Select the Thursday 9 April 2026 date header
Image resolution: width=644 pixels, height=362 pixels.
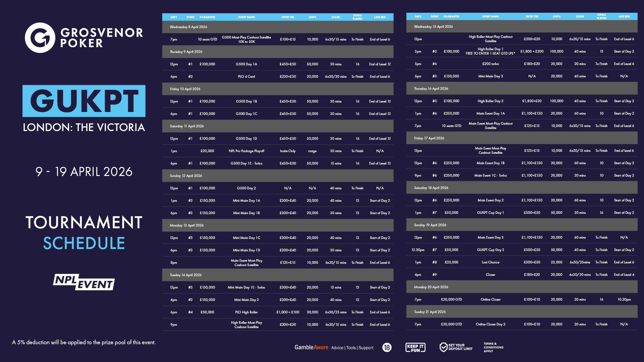pyautogui.click(x=186, y=52)
